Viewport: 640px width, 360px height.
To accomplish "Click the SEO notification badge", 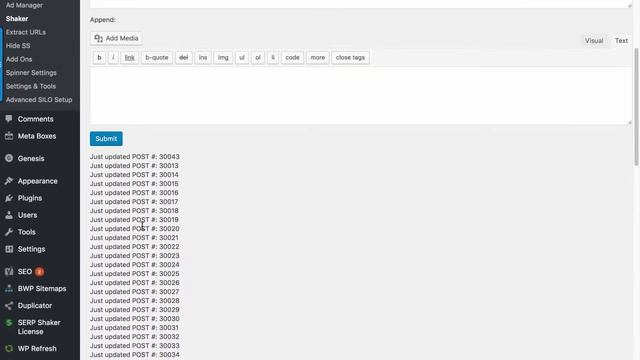I will coord(39,271).
